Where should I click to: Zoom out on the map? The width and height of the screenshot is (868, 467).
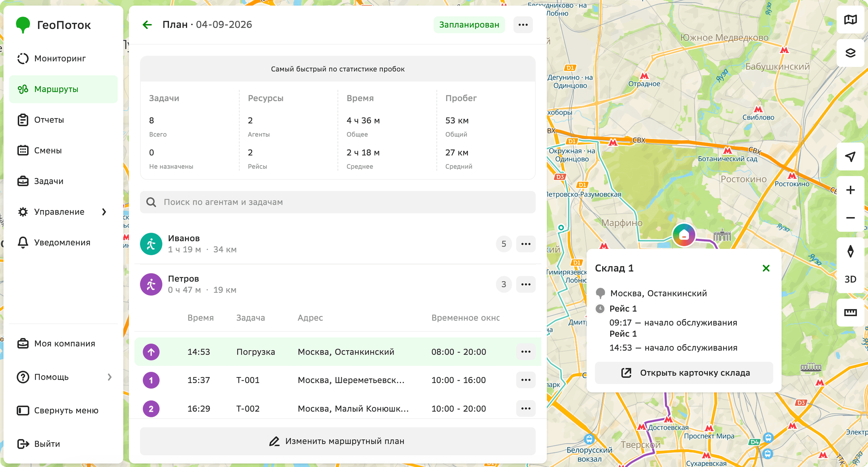[850, 218]
